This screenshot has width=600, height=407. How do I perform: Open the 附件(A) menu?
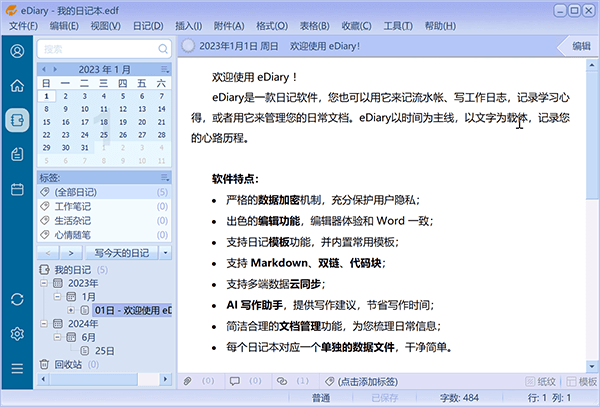click(x=229, y=26)
